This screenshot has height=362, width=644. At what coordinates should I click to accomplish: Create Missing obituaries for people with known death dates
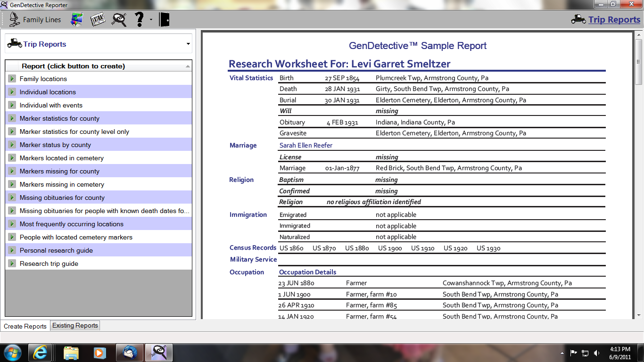point(12,211)
